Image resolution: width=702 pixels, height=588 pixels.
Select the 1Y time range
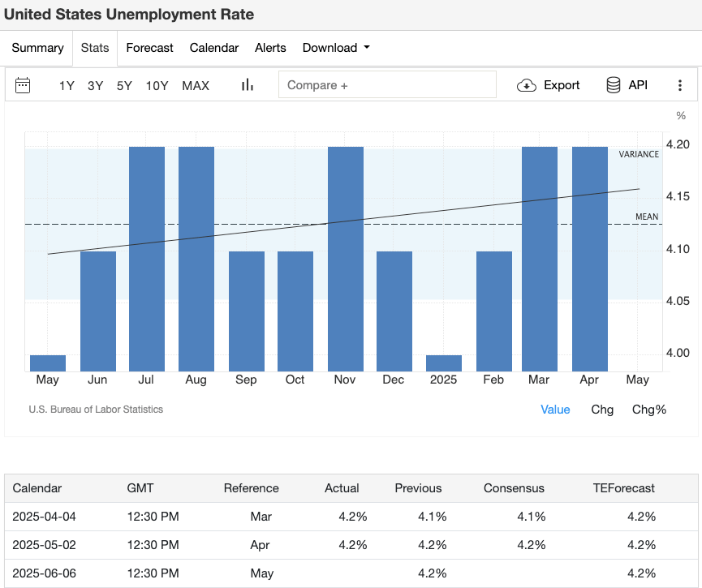click(x=67, y=85)
